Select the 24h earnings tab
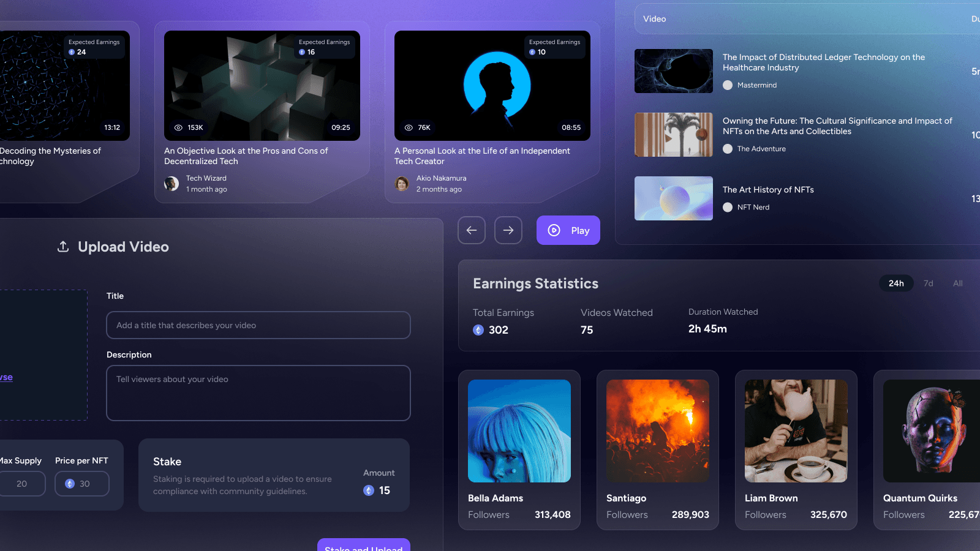The height and width of the screenshot is (551, 980). pyautogui.click(x=896, y=283)
